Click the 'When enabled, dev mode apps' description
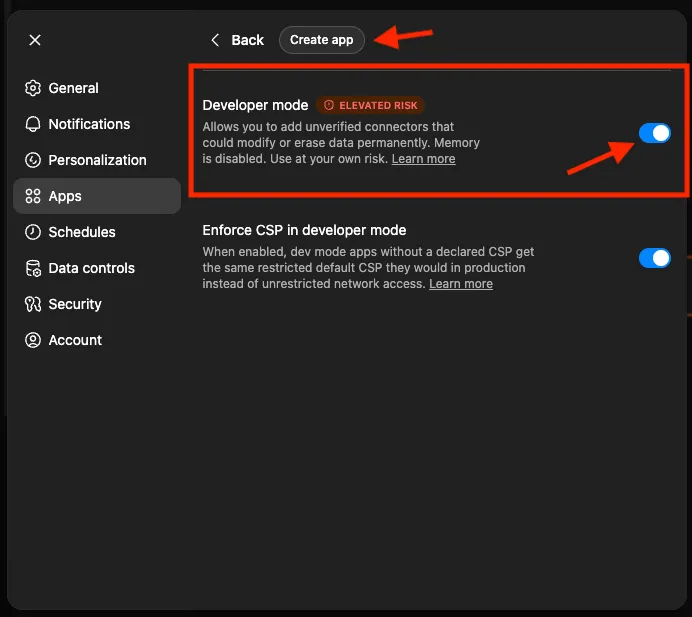The image size is (692, 617). (x=368, y=268)
